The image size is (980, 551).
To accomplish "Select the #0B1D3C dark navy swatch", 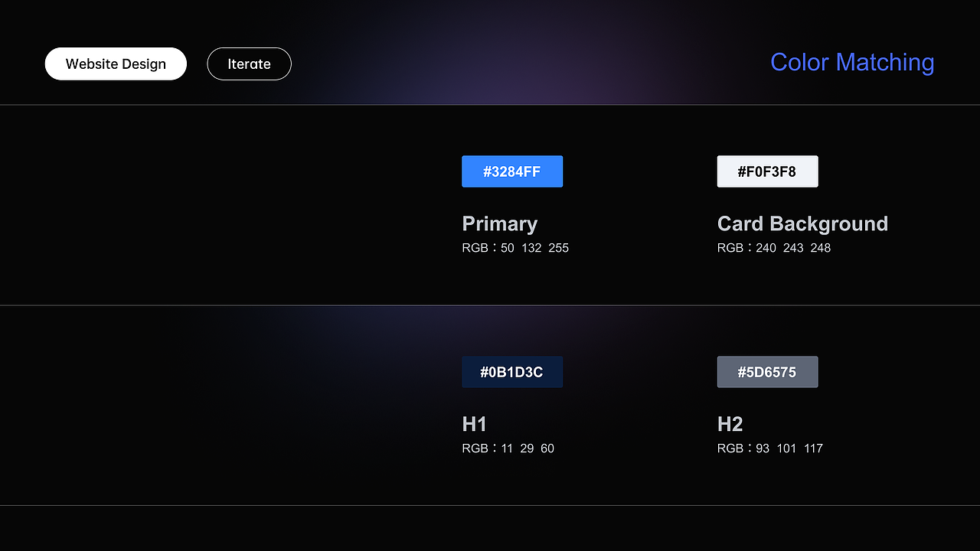I will [512, 372].
